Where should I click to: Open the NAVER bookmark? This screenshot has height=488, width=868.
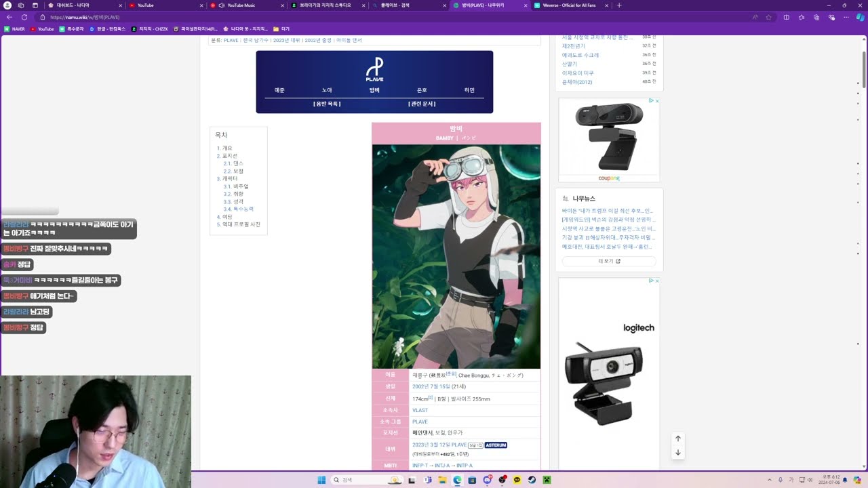click(x=14, y=29)
